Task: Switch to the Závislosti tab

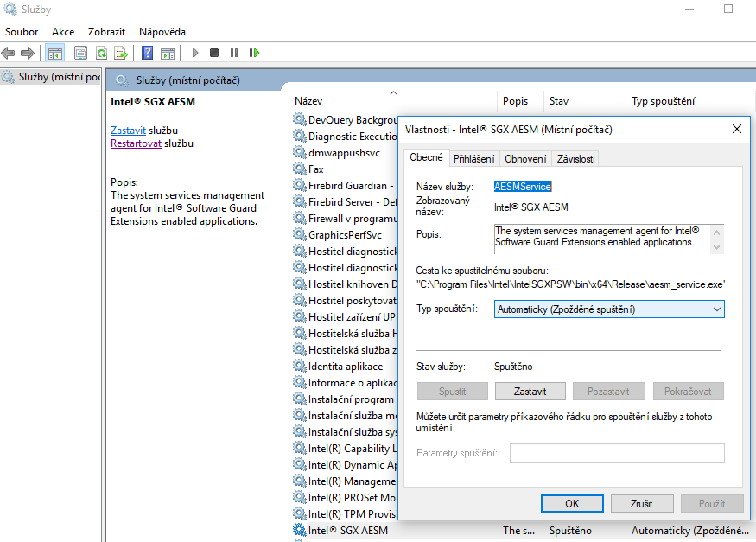Action: tap(575, 159)
